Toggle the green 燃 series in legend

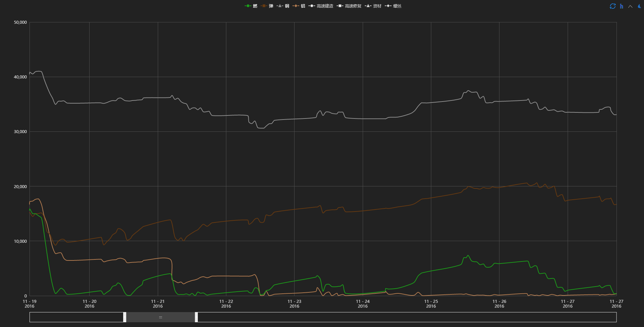point(251,6)
